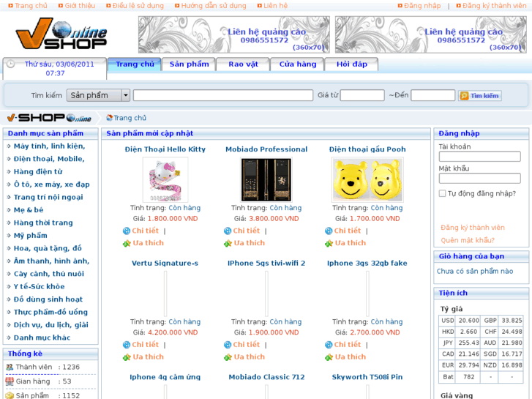Click globe icon beside Iphone 3gs Chi tiết
532x399 pixels.
pos(329,345)
